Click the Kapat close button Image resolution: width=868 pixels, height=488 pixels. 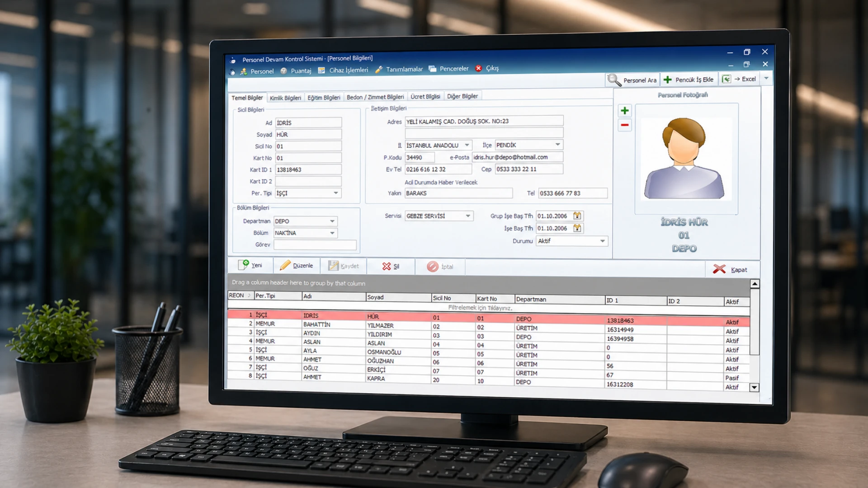(730, 270)
